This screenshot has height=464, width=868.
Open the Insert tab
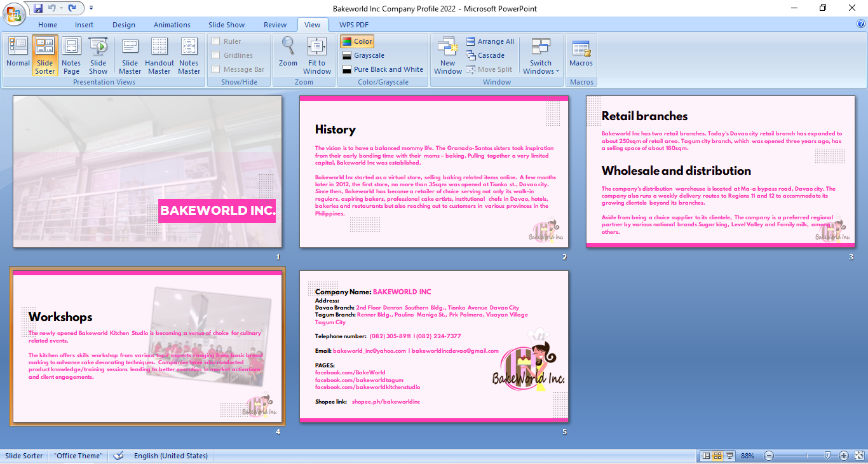85,25
